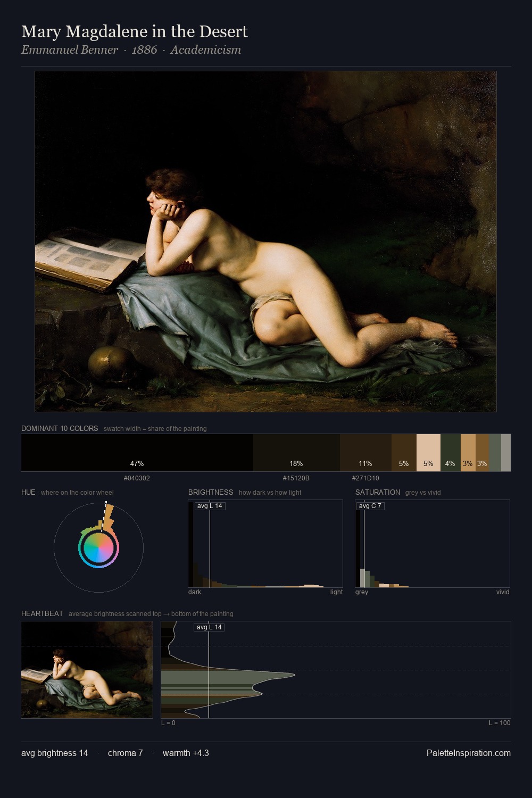Open the main painting image
The width and height of the screenshot is (532, 798).
pyautogui.click(x=265, y=242)
